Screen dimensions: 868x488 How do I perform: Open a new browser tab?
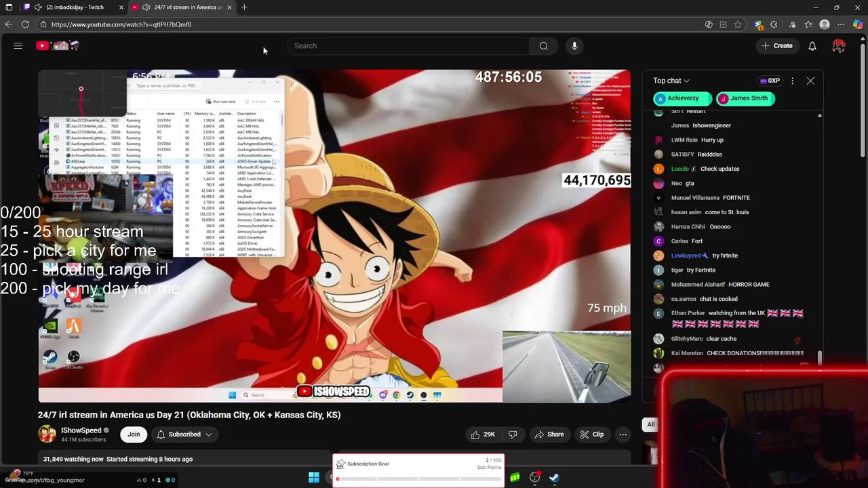tap(244, 7)
